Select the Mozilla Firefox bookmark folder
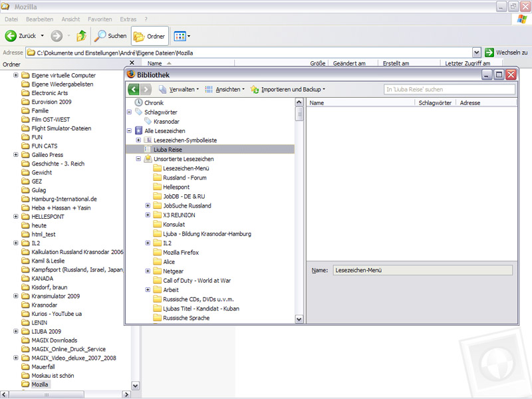This screenshot has height=399, width=532. tap(180, 253)
